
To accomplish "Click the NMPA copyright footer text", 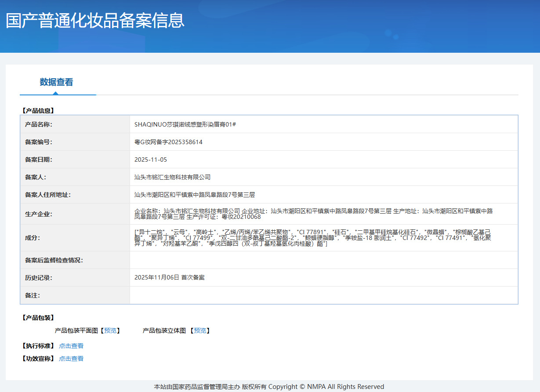I will coord(269,387).
